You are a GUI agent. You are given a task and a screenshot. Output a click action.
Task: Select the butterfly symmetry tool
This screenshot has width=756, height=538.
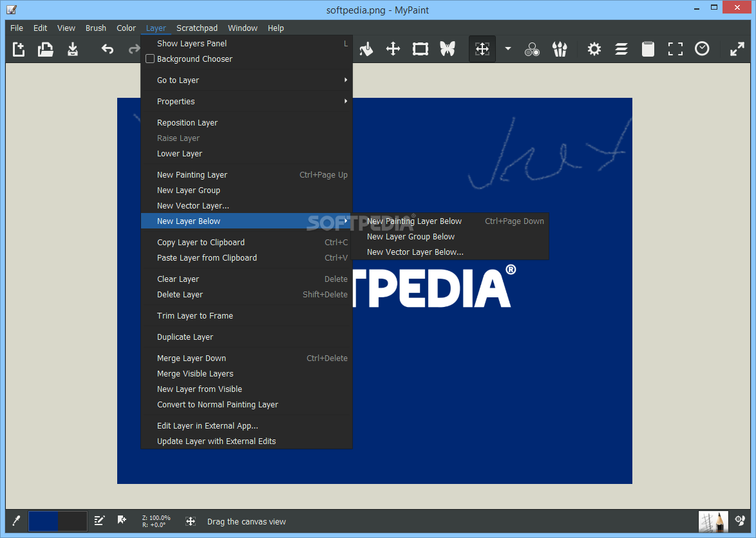(x=448, y=49)
